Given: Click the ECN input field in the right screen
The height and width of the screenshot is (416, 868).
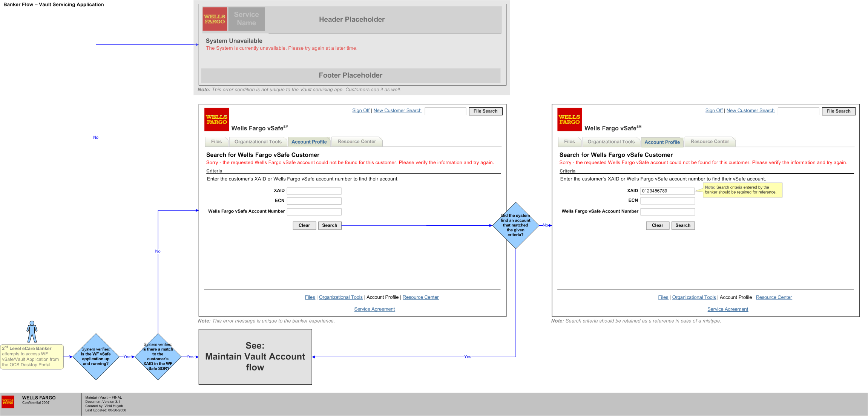Looking at the screenshot, I should coord(667,201).
